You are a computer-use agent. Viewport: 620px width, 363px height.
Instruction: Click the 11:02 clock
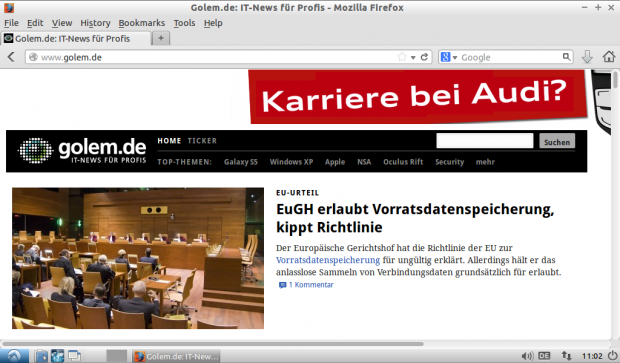pos(592,356)
